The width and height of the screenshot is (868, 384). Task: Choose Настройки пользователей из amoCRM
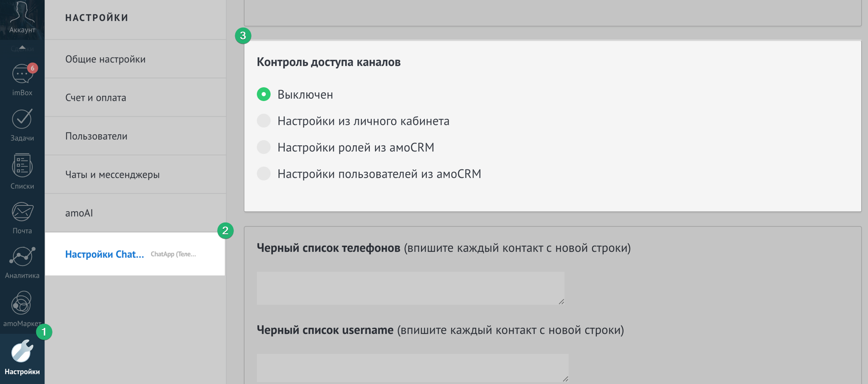[264, 174]
